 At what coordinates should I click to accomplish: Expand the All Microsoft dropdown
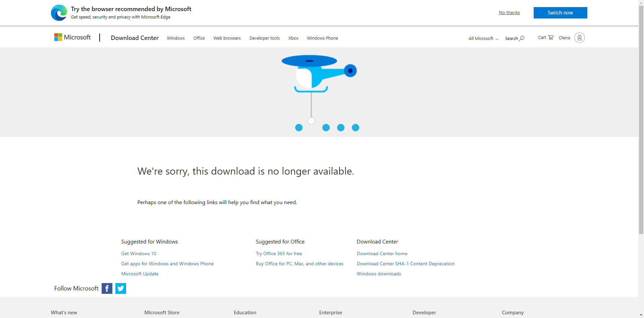[483, 39]
